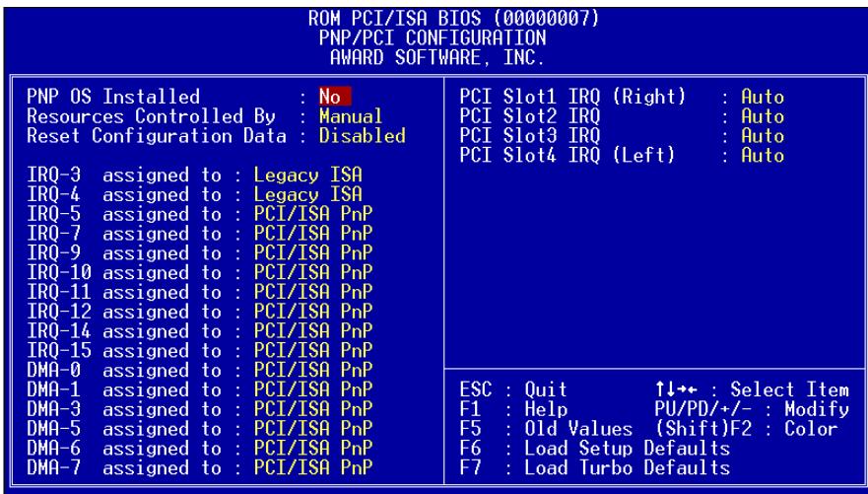Select DMA-5 PCI/ISA PnP setting

tap(313, 429)
